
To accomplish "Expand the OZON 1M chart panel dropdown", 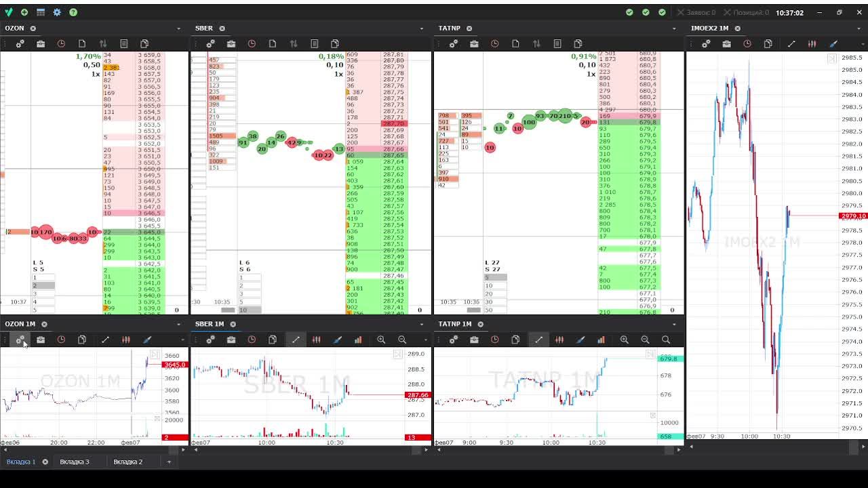I will 179,324.
